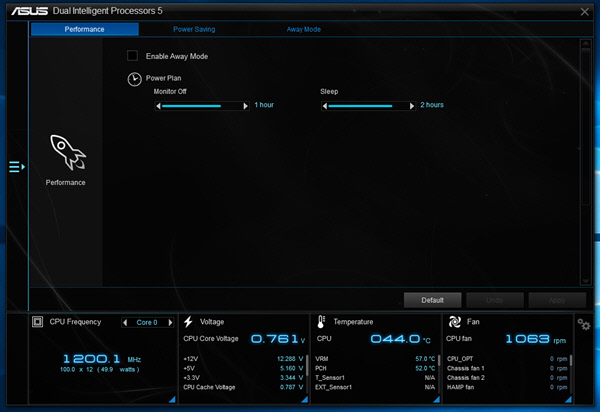
Task: Switch to the Power Saving tab
Action: click(x=194, y=29)
